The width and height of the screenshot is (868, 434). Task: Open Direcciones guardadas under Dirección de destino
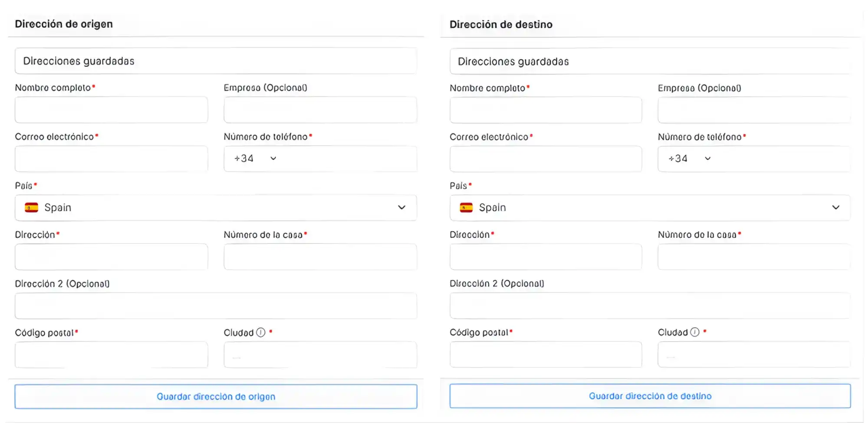(651, 61)
